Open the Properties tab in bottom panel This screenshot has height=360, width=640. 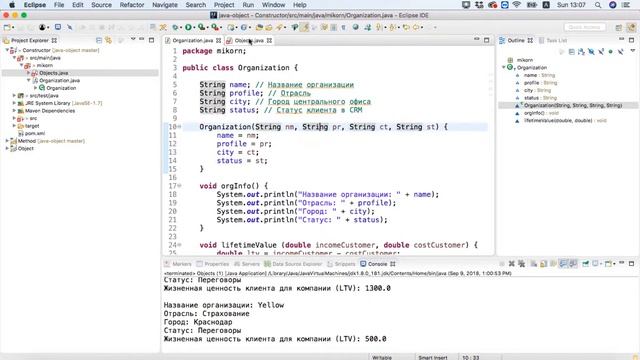point(213,264)
